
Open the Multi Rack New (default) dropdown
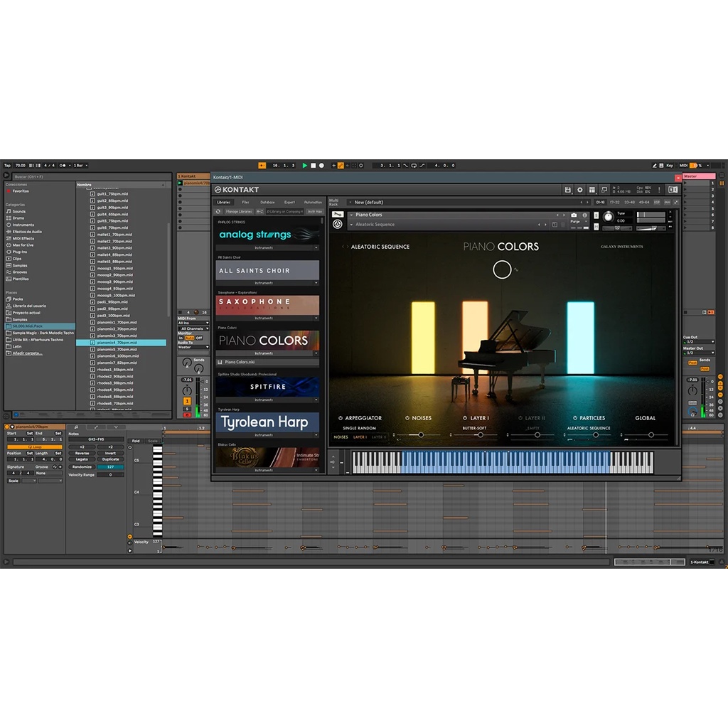[350, 203]
